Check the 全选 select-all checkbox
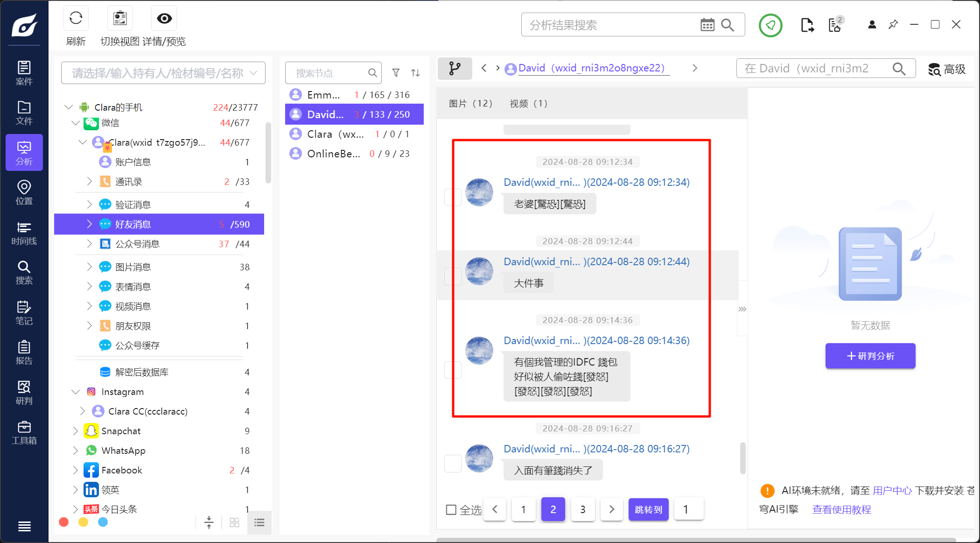 [451, 509]
